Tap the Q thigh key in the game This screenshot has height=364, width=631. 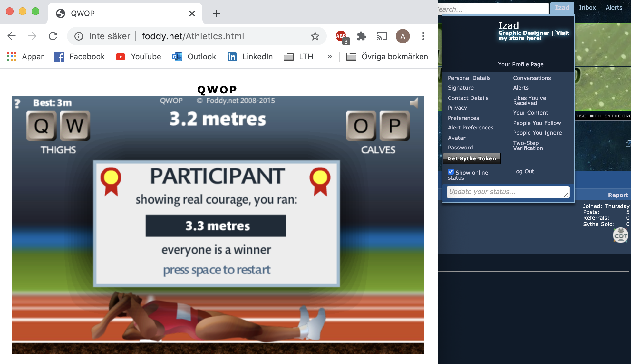point(41,126)
